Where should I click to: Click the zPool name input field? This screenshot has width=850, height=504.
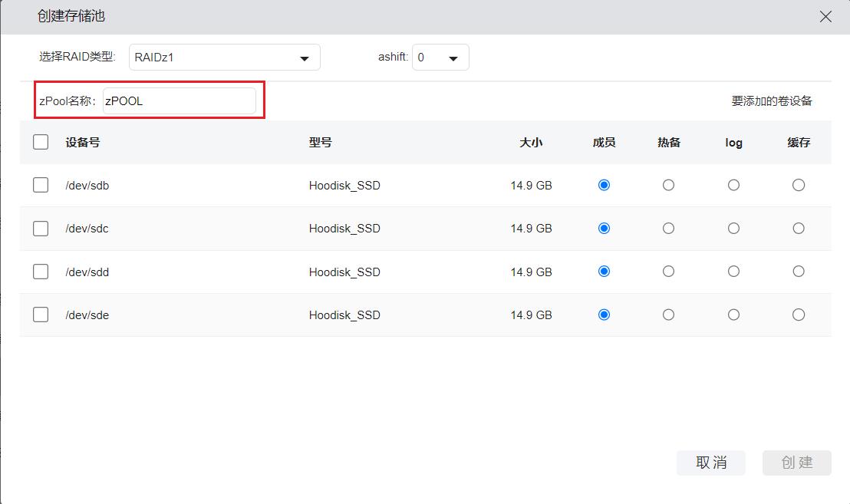[179, 100]
